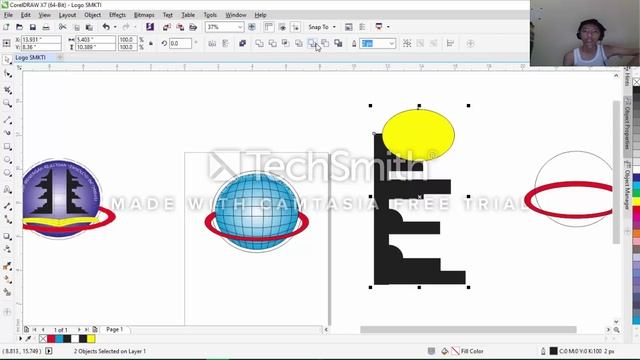This screenshot has width=640, height=360.
Task: Open the Layout menu
Action: click(67, 15)
